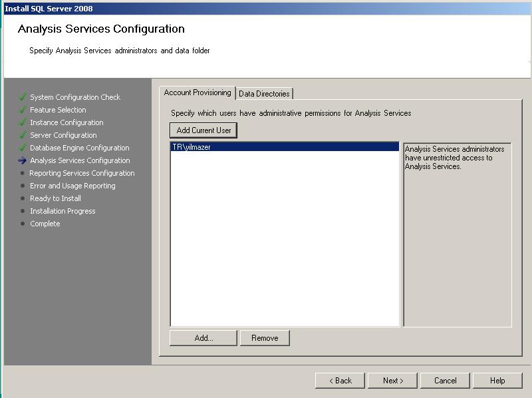Select Analysis Services Configuration step text
Image resolution: width=532 pixels, height=398 pixels.
point(80,160)
